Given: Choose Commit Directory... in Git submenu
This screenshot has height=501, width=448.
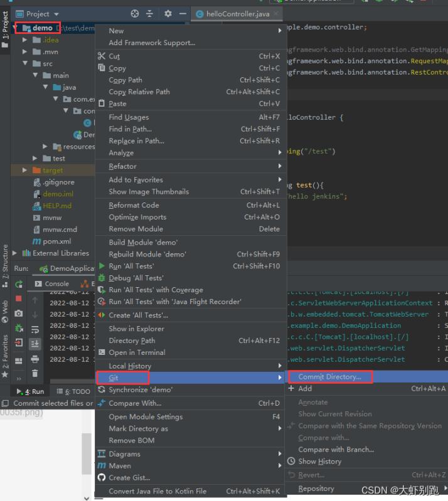Looking at the screenshot, I should (329, 377).
